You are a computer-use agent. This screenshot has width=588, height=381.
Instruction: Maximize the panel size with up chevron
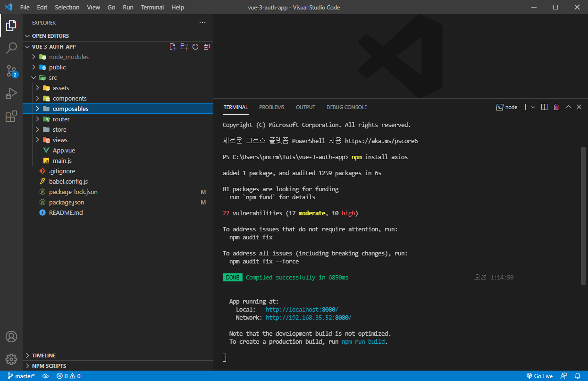(x=568, y=107)
